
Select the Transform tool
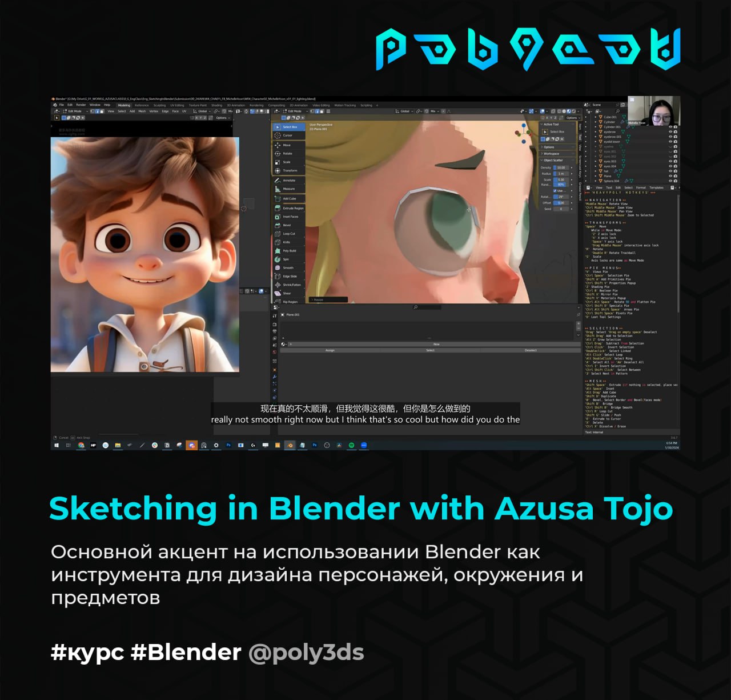[288, 170]
